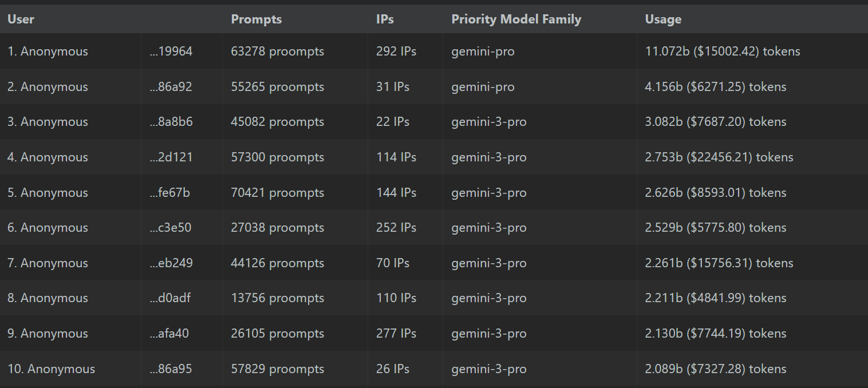Click the IPs column header
The image size is (868, 388).
click(x=385, y=19)
